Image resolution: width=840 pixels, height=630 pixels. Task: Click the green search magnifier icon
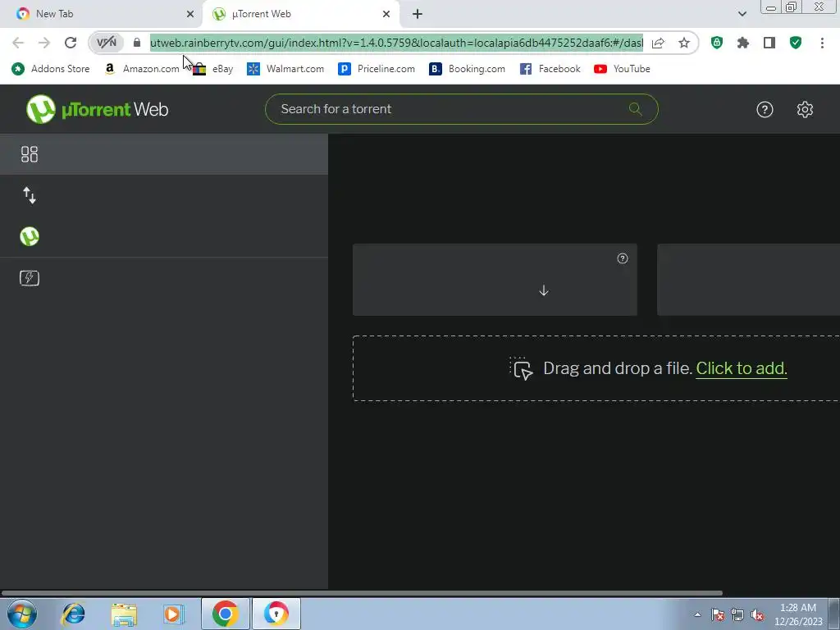point(636,109)
